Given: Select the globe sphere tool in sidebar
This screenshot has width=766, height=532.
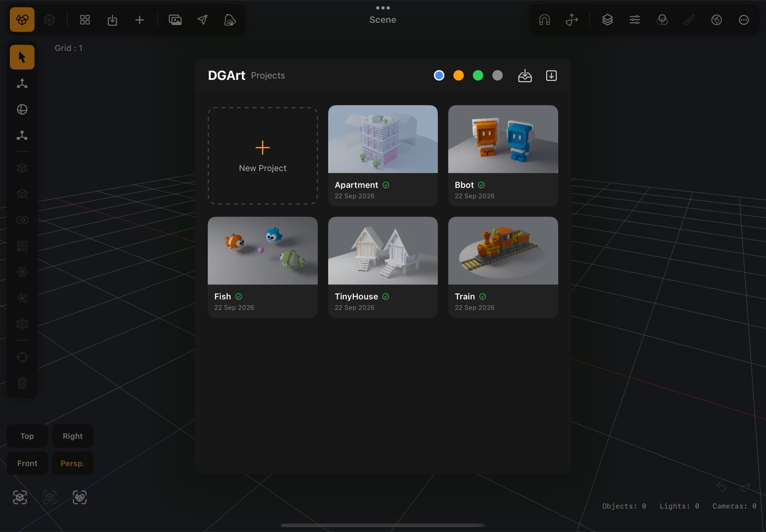Looking at the screenshot, I should (22, 109).
